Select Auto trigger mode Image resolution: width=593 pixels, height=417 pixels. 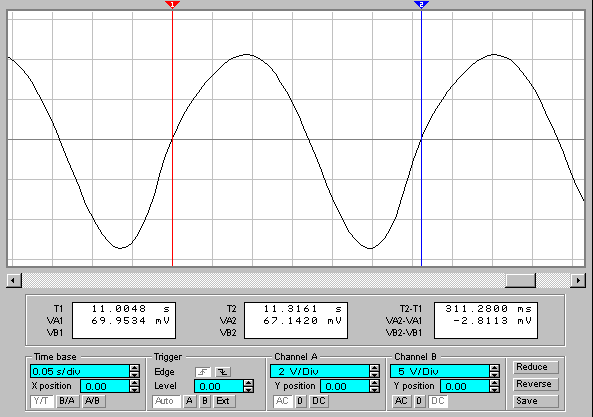click(166, 401)
